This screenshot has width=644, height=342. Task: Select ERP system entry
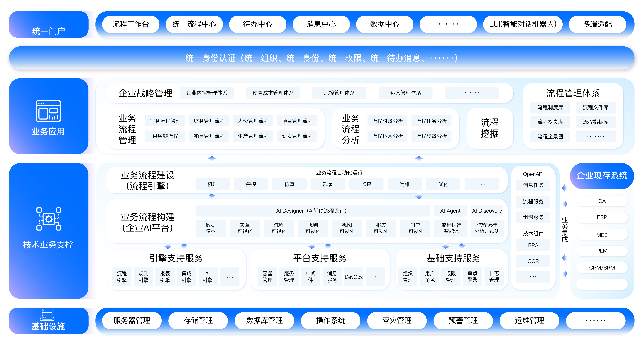point(602,217)
